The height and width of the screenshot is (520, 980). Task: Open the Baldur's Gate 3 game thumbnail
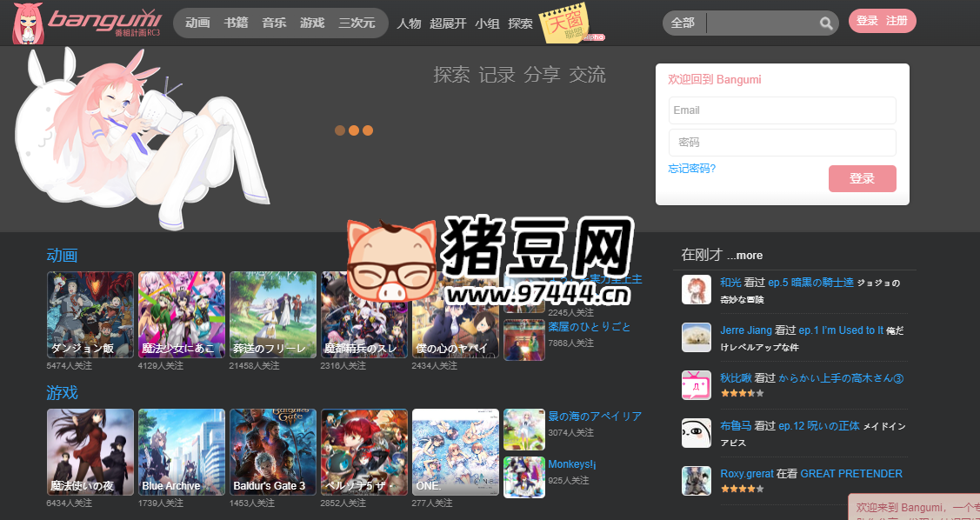tap(273, 452)
